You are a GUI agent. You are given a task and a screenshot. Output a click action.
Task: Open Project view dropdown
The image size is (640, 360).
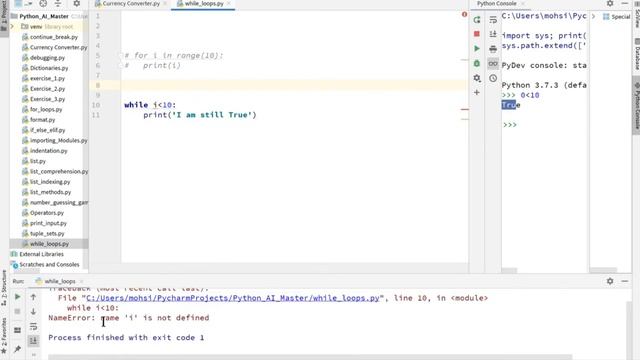coord(24,3)
